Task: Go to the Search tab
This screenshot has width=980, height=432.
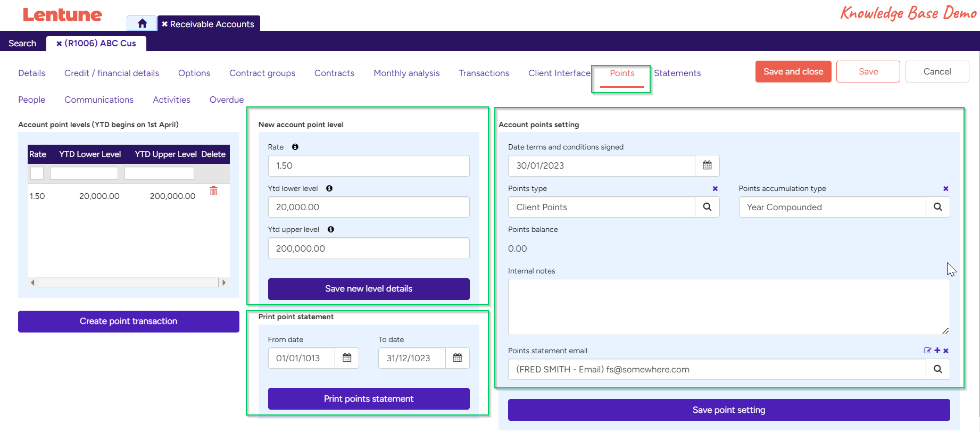Action: pyautogui.click(x=22, y=44)
